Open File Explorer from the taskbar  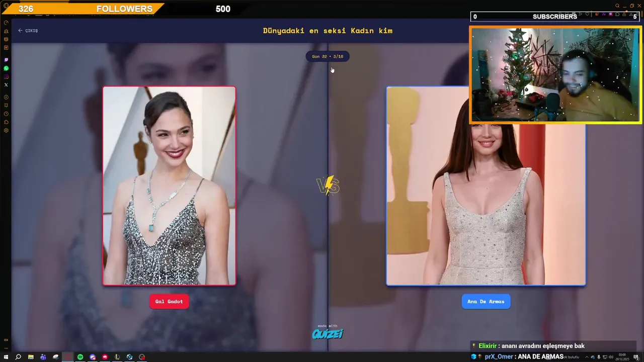coord(31,357)
